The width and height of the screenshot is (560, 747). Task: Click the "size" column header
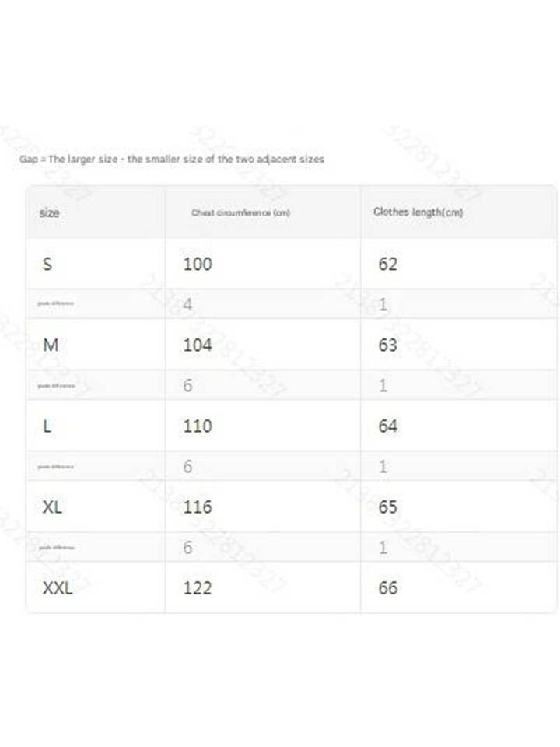[48, 212]
